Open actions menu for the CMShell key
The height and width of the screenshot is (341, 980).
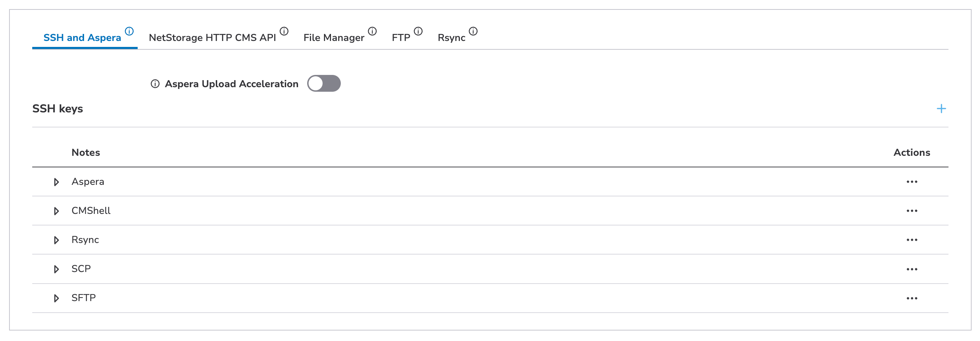911,211
